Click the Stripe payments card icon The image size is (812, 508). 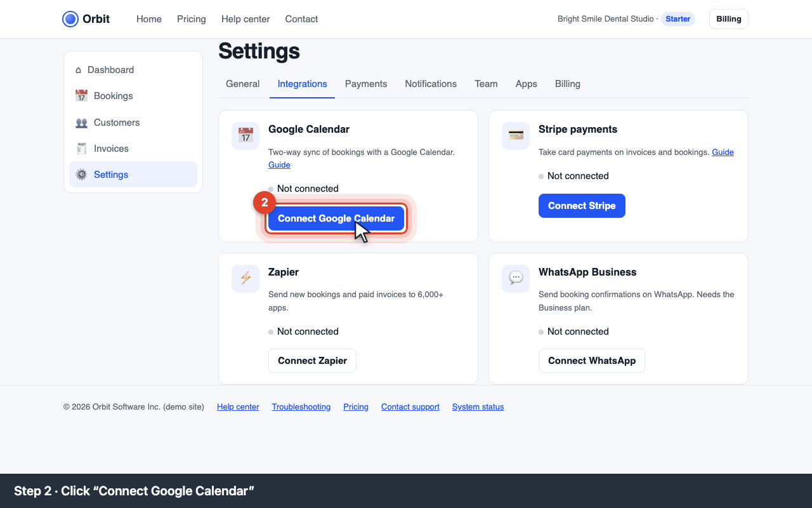click(x=516, y=136)
